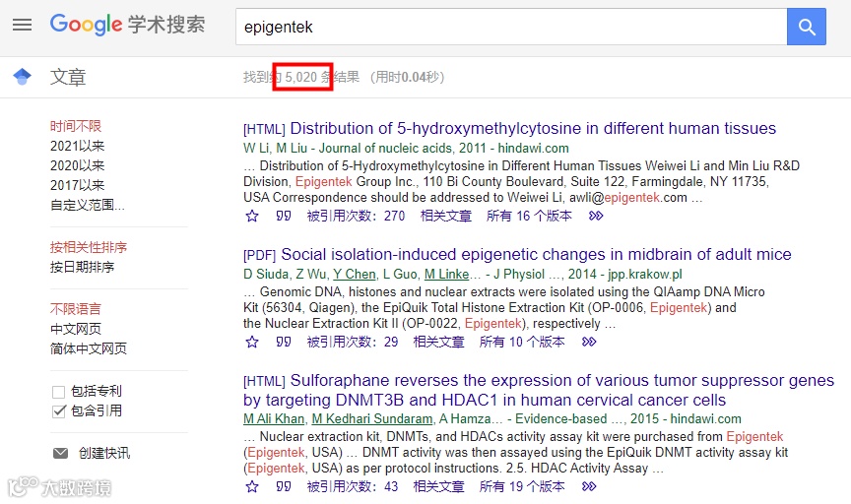Click the epigentek search input field
851x504 pixels.
click(x=511, y=27)
